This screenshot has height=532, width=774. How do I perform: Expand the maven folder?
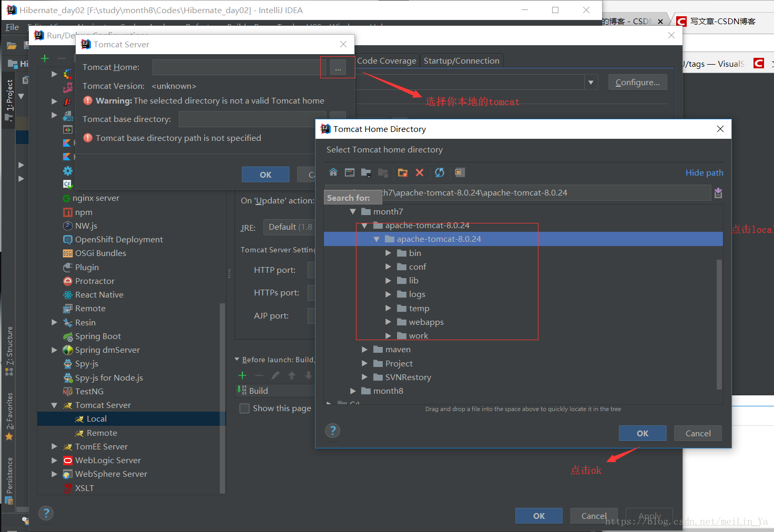click(x=364, y=350)
